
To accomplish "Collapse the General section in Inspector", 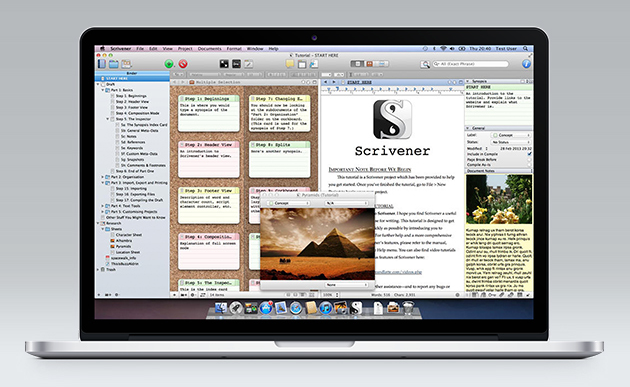I will [468, 128].
